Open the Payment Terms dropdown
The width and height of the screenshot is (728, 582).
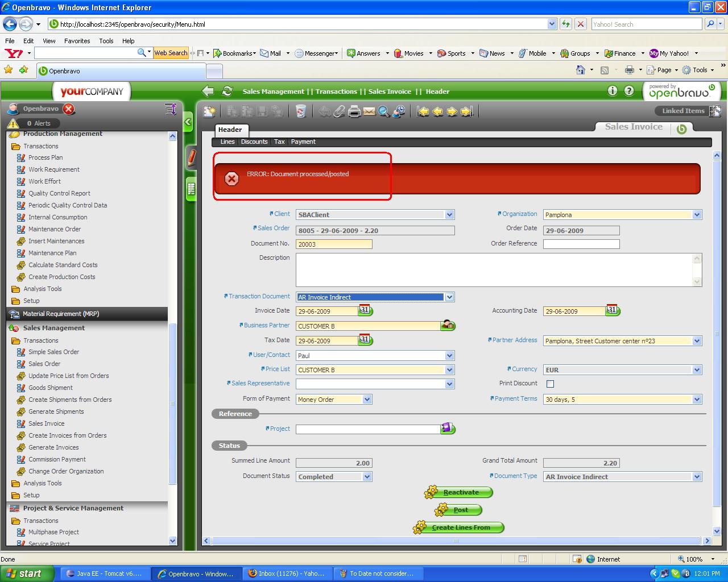coord(697,400)
